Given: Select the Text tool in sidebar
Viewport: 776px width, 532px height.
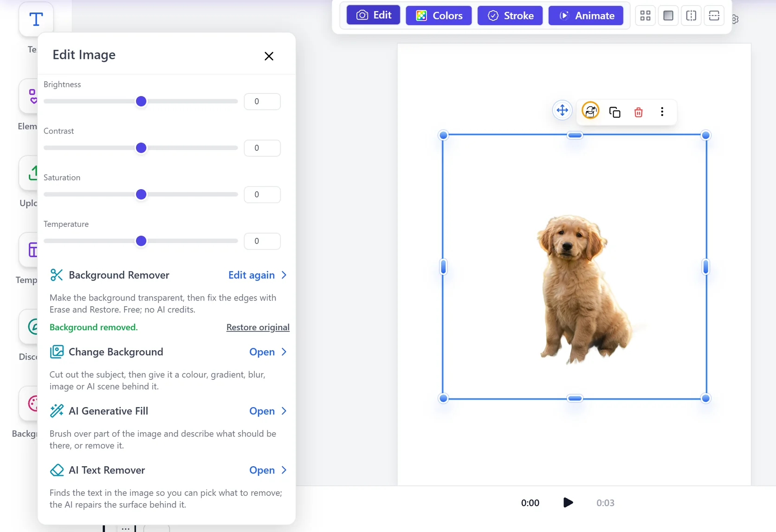Looking at the screenshot, I should click(36, 19).
